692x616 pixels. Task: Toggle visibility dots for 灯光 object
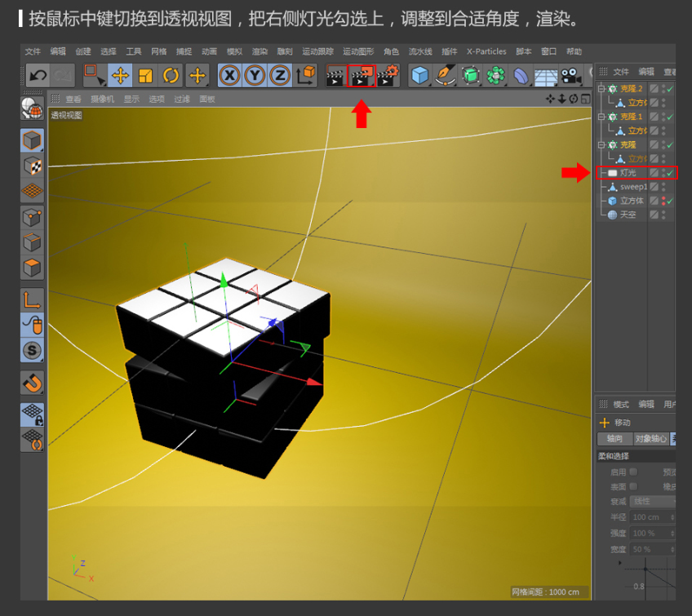click(x=663, y=173)
